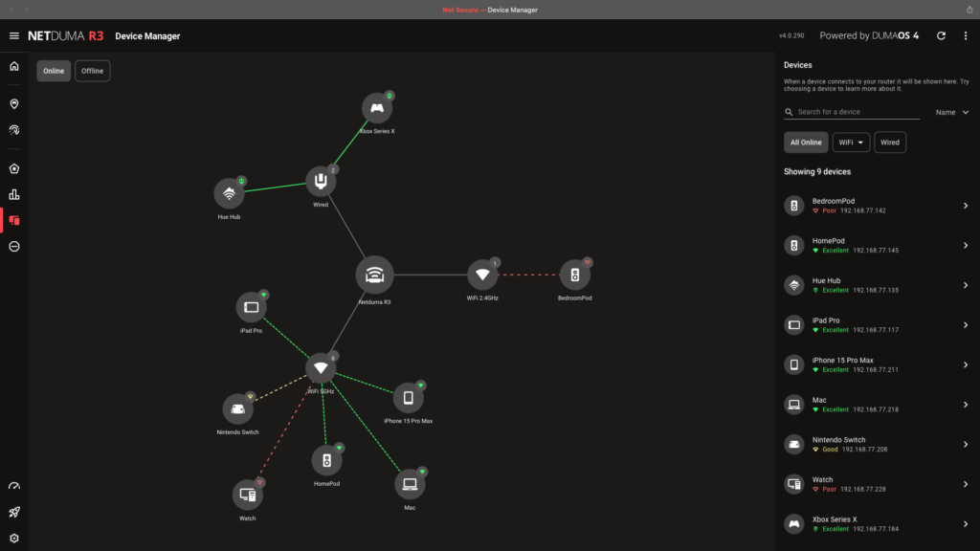Expand iPhone 15 Pro Max row chevron
Screen dimensions: 980x551
tap(965, 364)
